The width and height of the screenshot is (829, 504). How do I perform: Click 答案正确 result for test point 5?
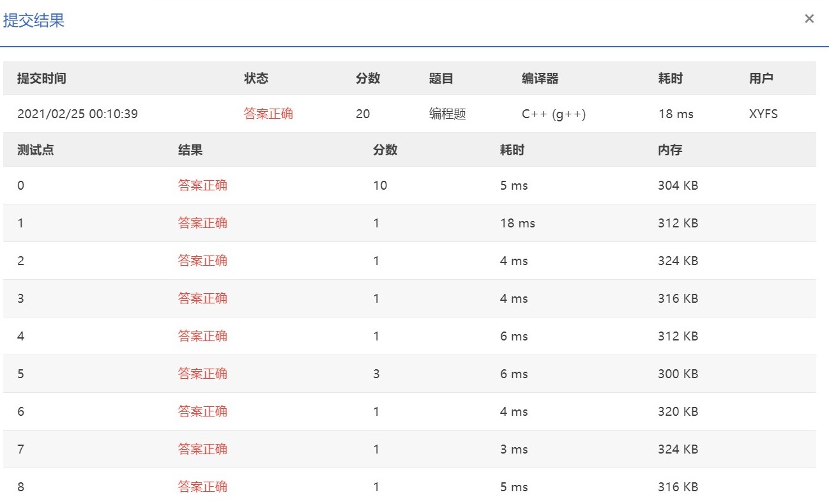[203, 374]
